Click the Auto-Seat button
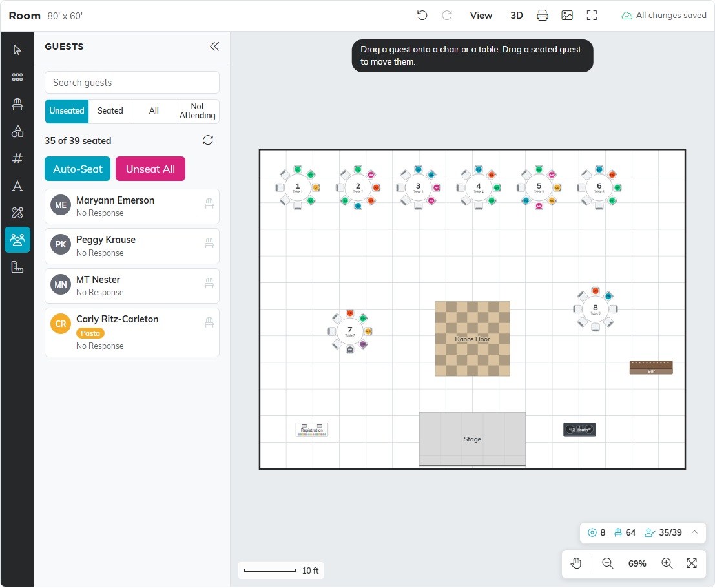Screen dimensions: 715x588 (x=78, y=169)
